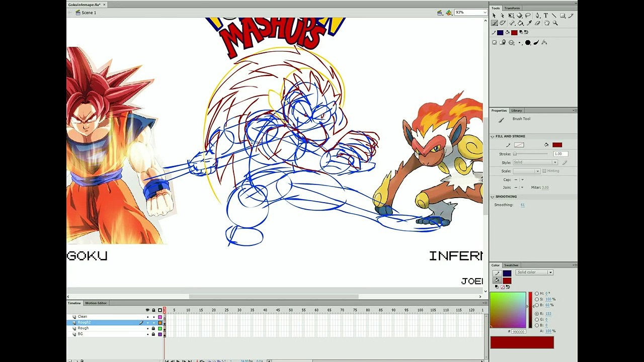Open the brush mode option
The width and height of the screenshot is (644, 362).
pos(511,42)
